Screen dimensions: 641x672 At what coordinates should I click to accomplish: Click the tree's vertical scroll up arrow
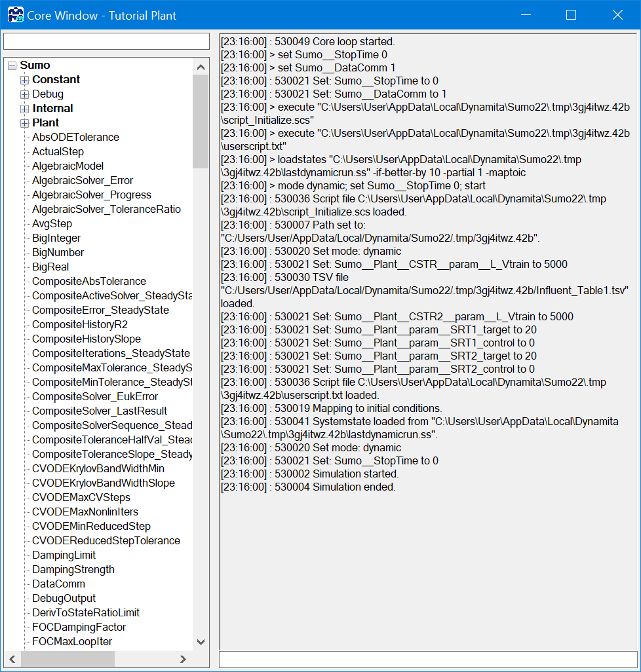tap(201, 67)
